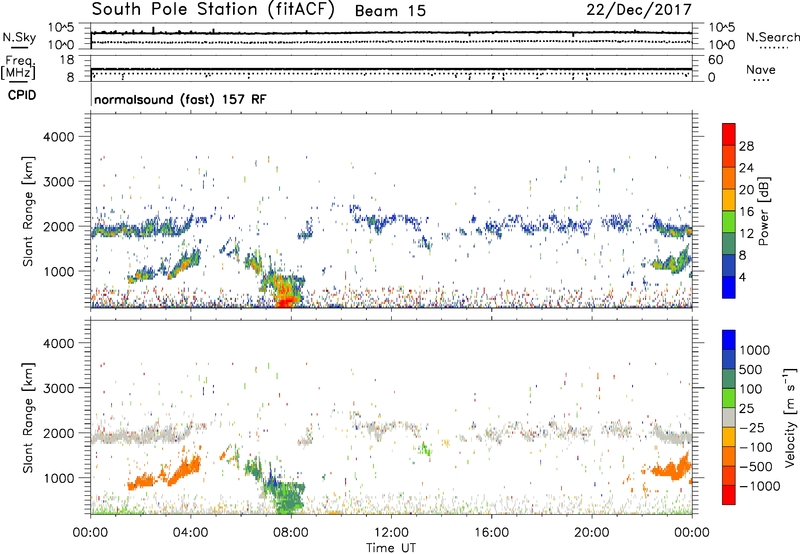Click the gray segment of Velocity colorbar
Screen dimensions: 800x554
pos(729,418)
